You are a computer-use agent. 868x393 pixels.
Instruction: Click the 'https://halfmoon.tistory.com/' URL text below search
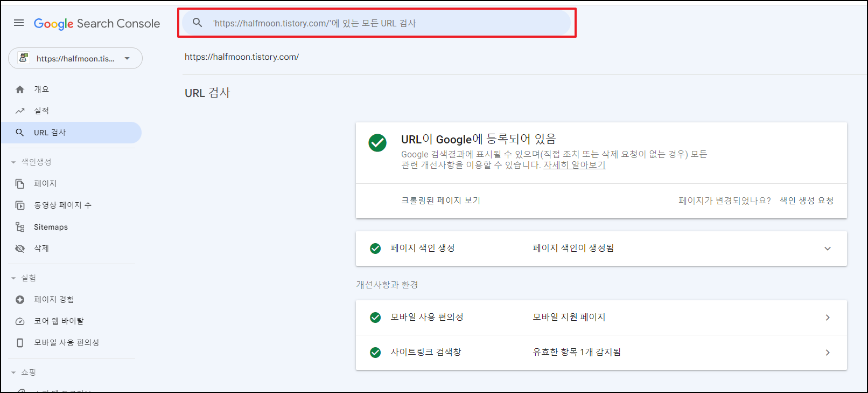click(x=242, y=57)
